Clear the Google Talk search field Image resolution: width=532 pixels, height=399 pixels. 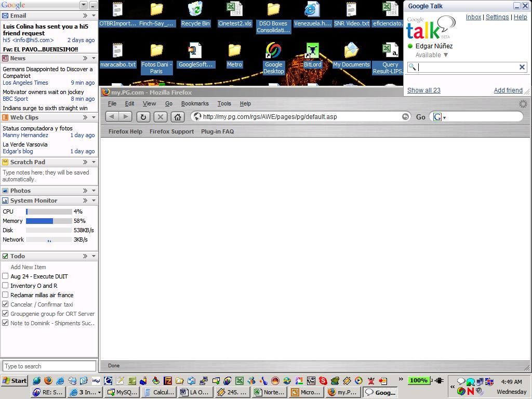(x=522, y=67)
